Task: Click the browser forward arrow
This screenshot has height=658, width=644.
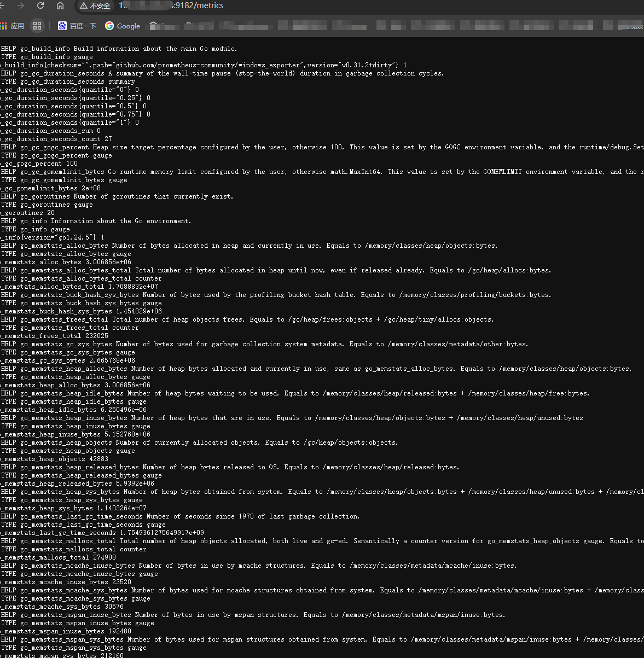Action: [x=21, y=5]
